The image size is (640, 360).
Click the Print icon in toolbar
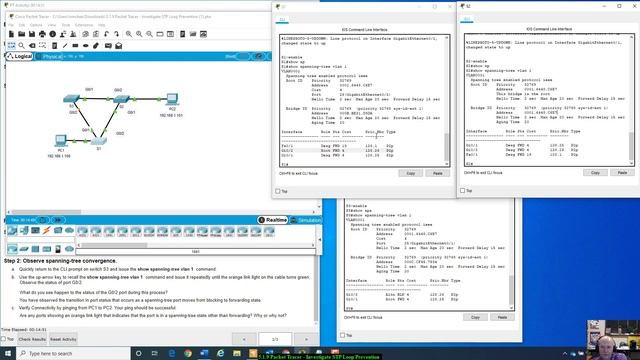(x=42, y=34)
